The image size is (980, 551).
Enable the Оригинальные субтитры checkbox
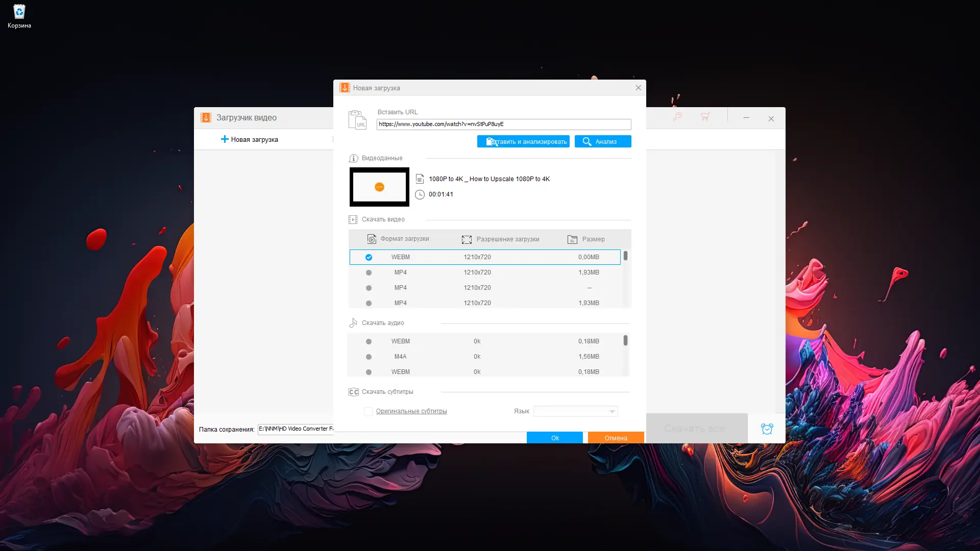coord(368,411)
